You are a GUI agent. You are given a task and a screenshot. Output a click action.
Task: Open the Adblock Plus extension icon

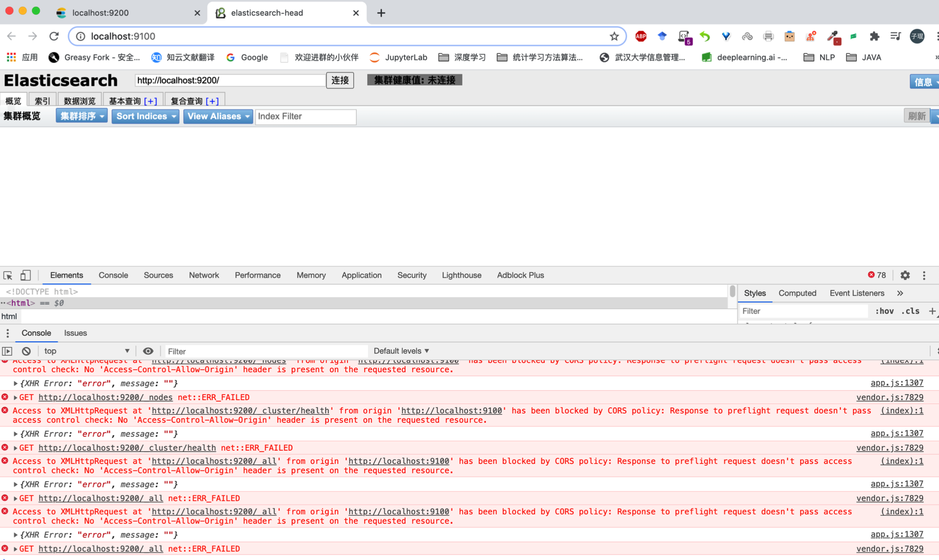pos(641,36)
